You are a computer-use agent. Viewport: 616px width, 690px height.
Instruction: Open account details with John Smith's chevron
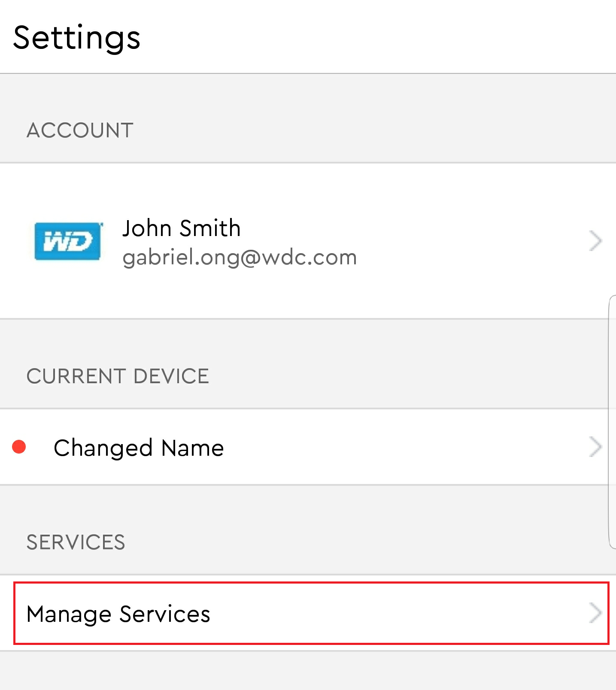tap(595, 241)
